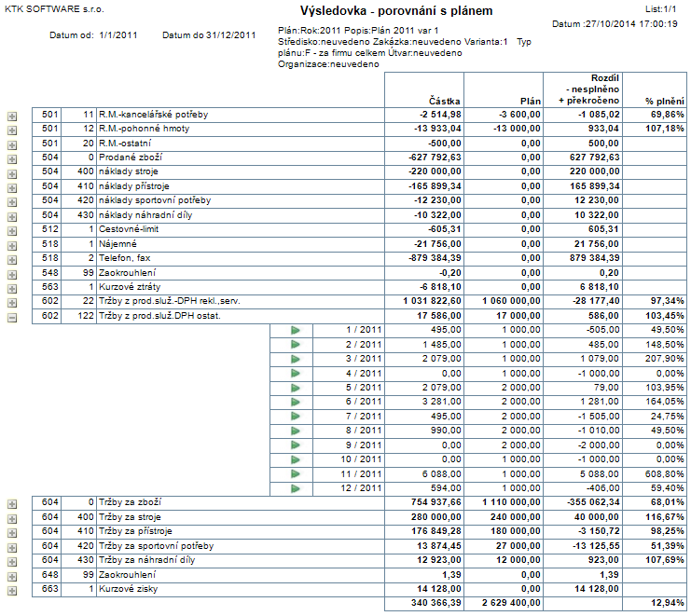Click green arrow icon for month 8 / 2011
Screen dimensions: 691x616
click(296, 431)
